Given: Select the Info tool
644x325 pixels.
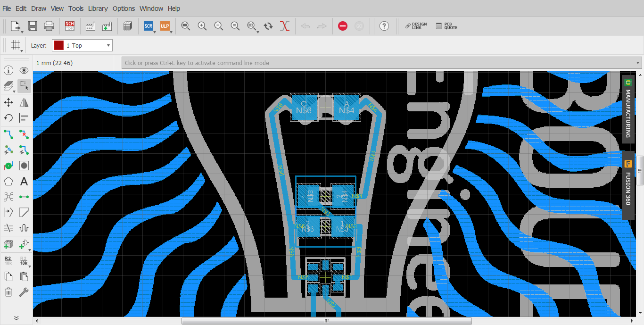Looking at the screenshot, I should click(x=8, y=71).
